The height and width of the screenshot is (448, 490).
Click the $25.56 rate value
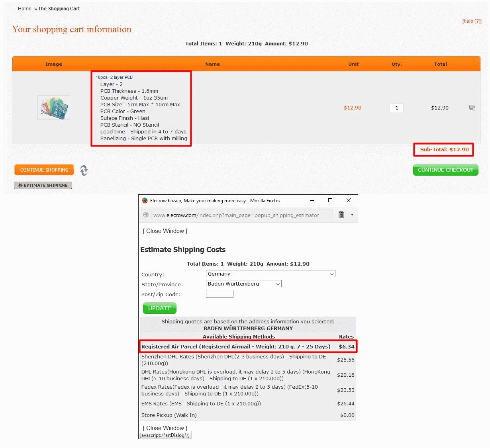point(346,360)
